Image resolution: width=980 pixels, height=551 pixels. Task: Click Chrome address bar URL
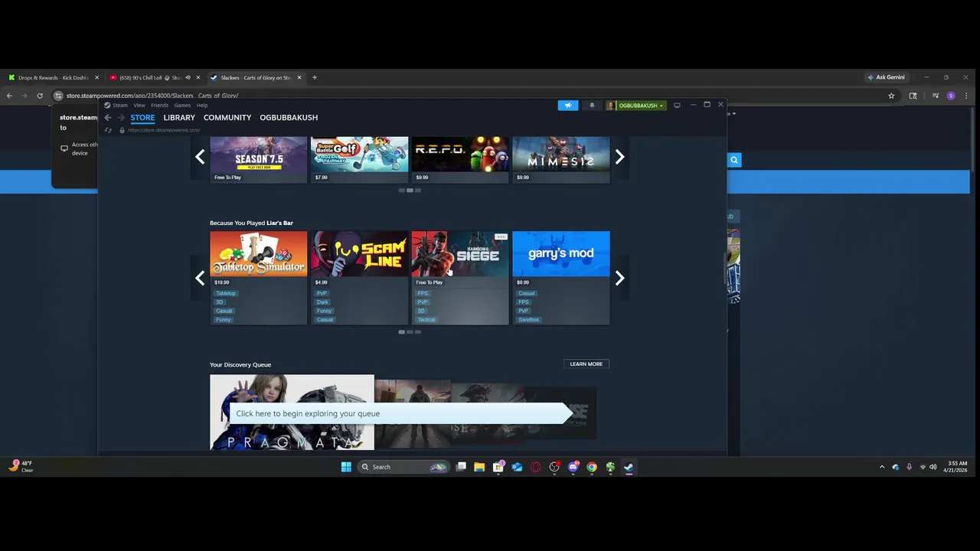click(x=152, y=96)
